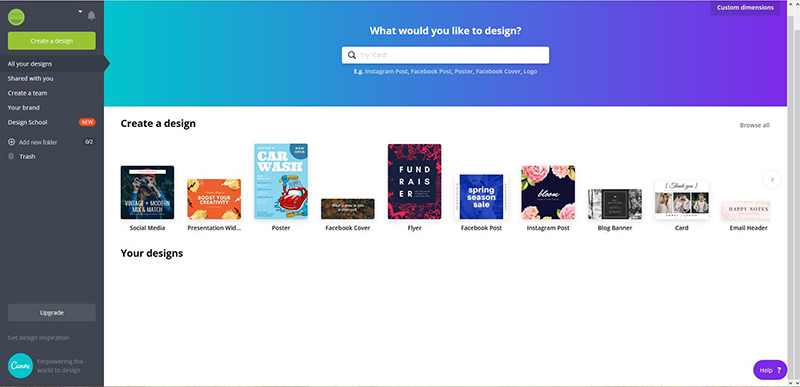This screenshot has height=387, width=800.
Task: Open the Browse all link
Action: (755, 125)
